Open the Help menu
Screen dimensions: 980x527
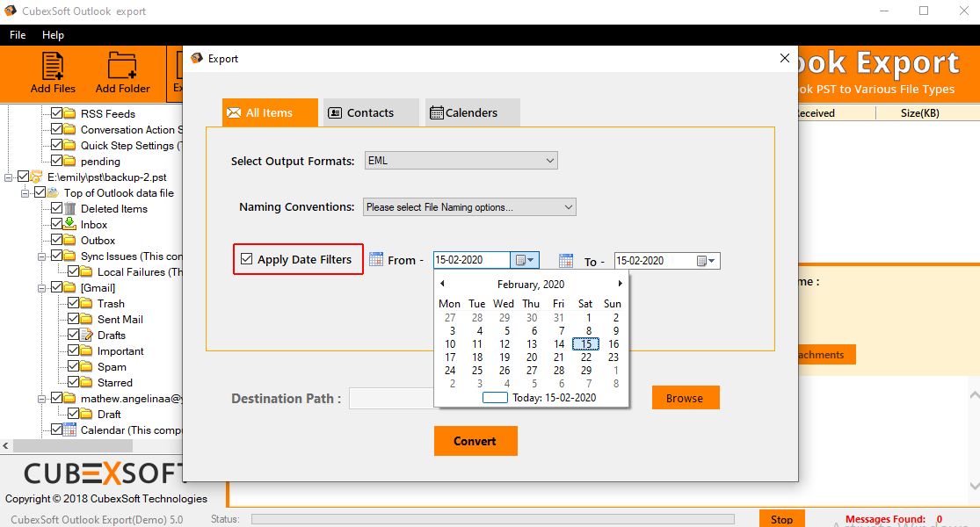point(53,35)
